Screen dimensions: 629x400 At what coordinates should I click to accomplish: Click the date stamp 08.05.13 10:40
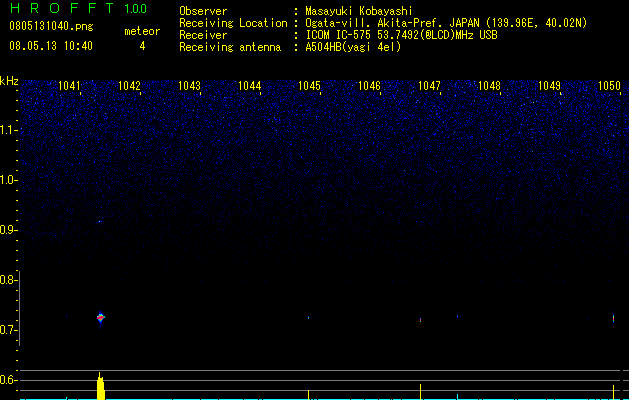[x=51, y=46]
